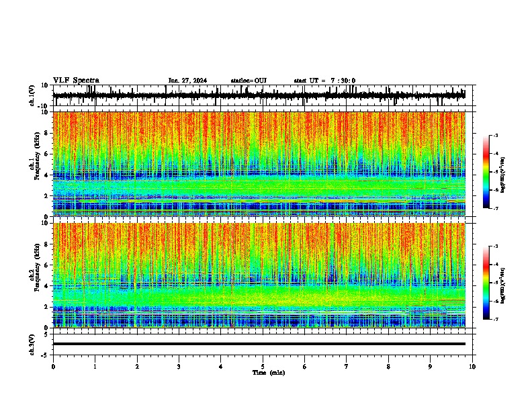This screenshot has height=411, width=532.
Task: Click the '-5' tick on ch.3 voltage axis
Action: pyautogui.click(x=46, y=355)
